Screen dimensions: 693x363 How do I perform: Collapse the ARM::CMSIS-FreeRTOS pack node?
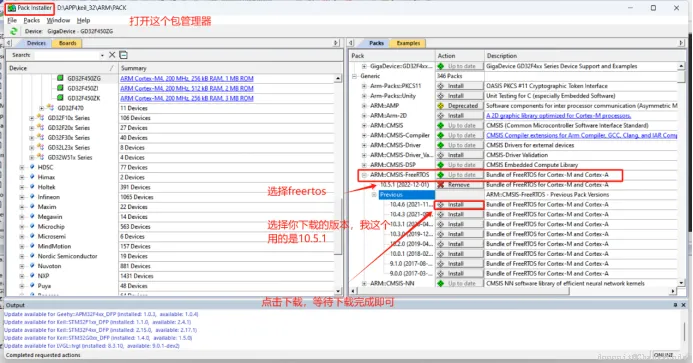pyautogui.click(x=364, y=175)
